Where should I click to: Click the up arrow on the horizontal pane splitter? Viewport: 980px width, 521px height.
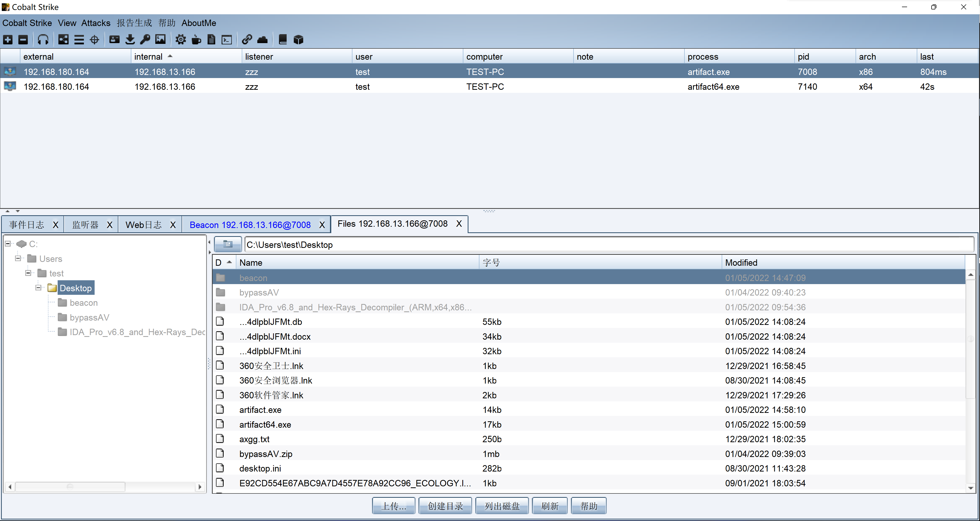pyautogui.click(x=7, y=211)
